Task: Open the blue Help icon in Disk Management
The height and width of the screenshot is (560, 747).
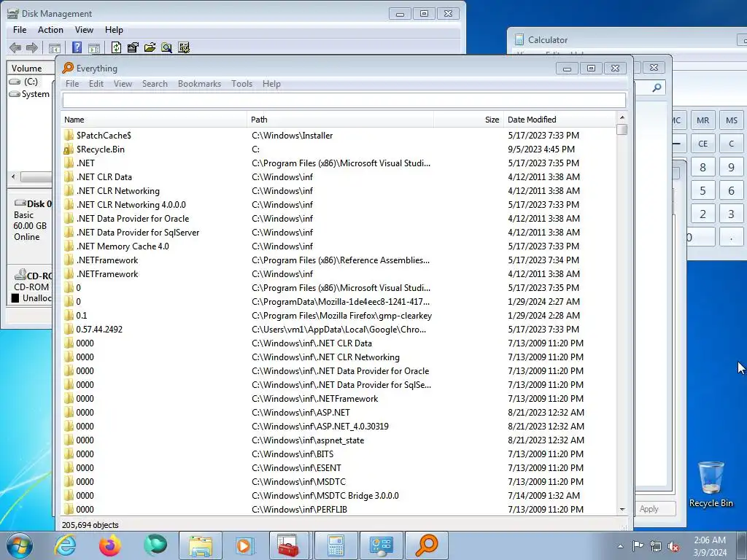Action: 77,47
